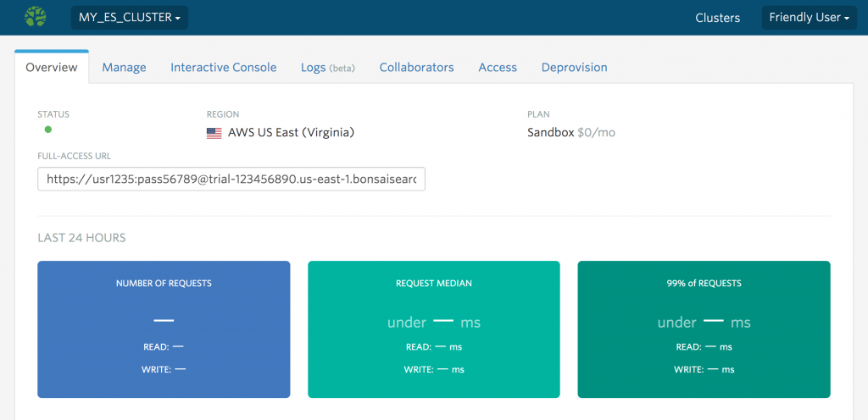
Task: View the Logs (beta) tab
Action: [x=327, y=68]
